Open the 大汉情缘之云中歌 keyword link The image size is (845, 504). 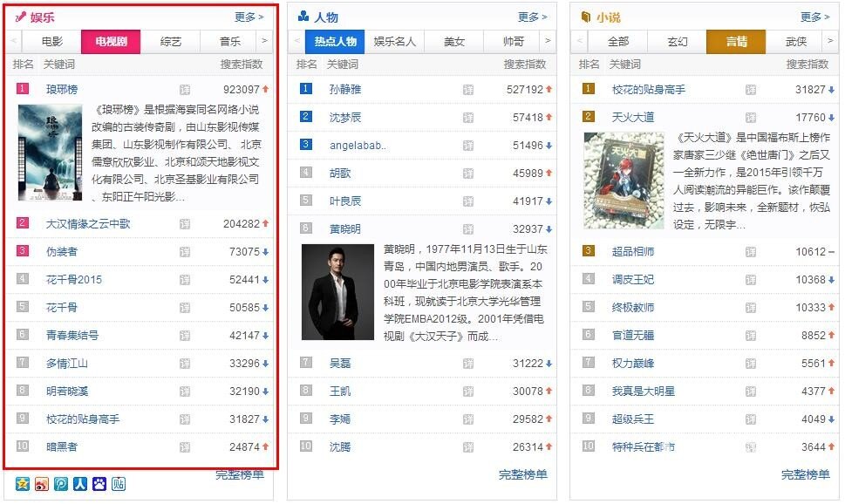click(x=88, y=224)
